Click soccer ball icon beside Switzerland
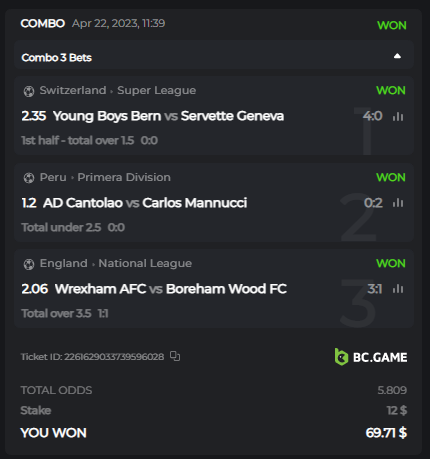Screen dimensions: 430x459 tap(29, 91)
